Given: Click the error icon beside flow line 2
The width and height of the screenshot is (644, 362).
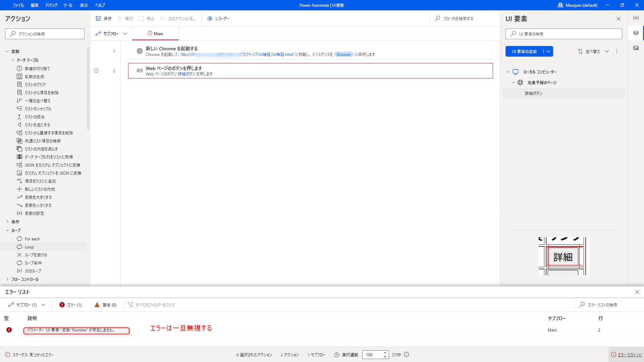Looking at the screenshot, I should click(x=96, y=71).
